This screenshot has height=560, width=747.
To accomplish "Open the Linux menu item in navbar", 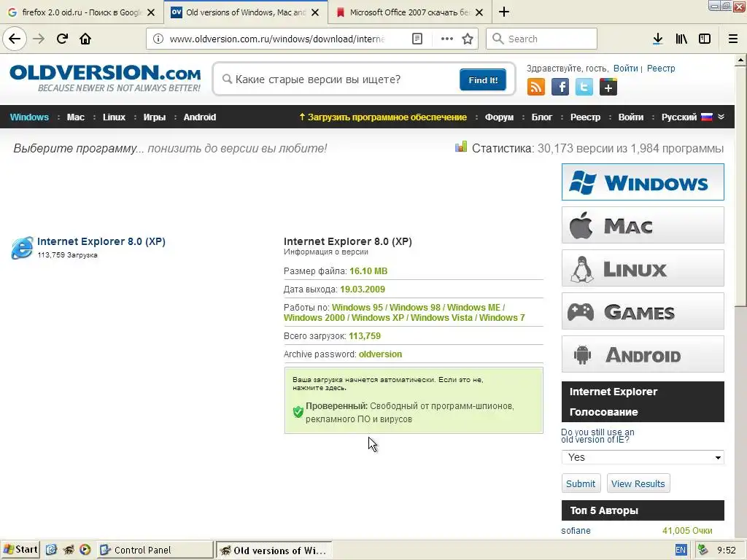I will pyautogui.click(x=114, y=117).
